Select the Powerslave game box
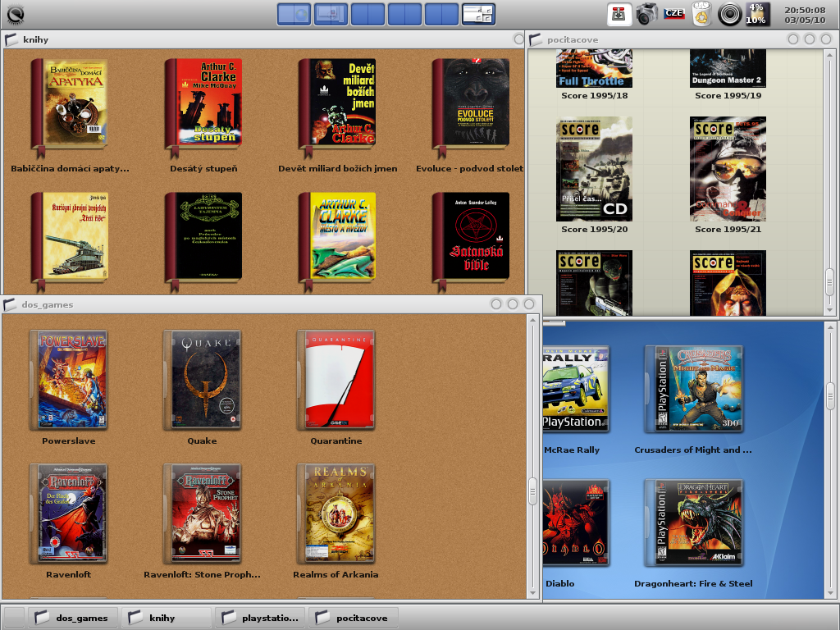This screenshot has height=630, width=840. point(69,380)
